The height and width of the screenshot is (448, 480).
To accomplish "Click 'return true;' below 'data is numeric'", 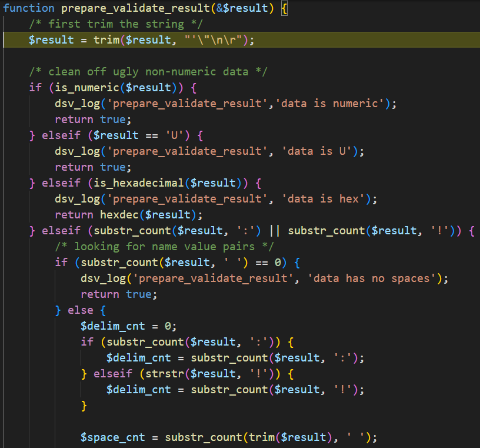I will 94,120.
